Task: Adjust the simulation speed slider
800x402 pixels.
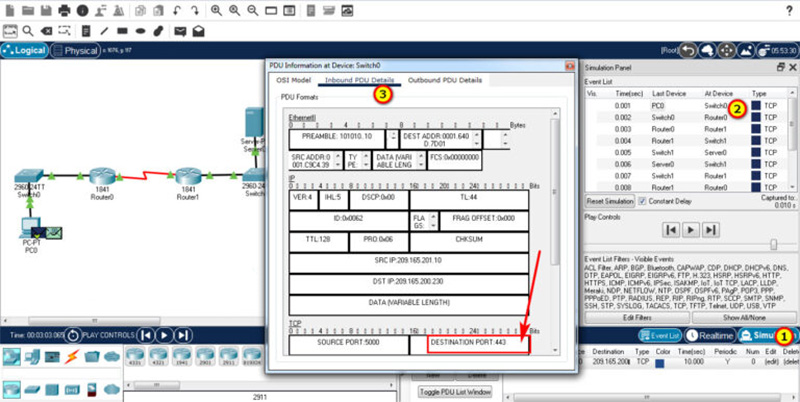Action: [x=773, y=245]
